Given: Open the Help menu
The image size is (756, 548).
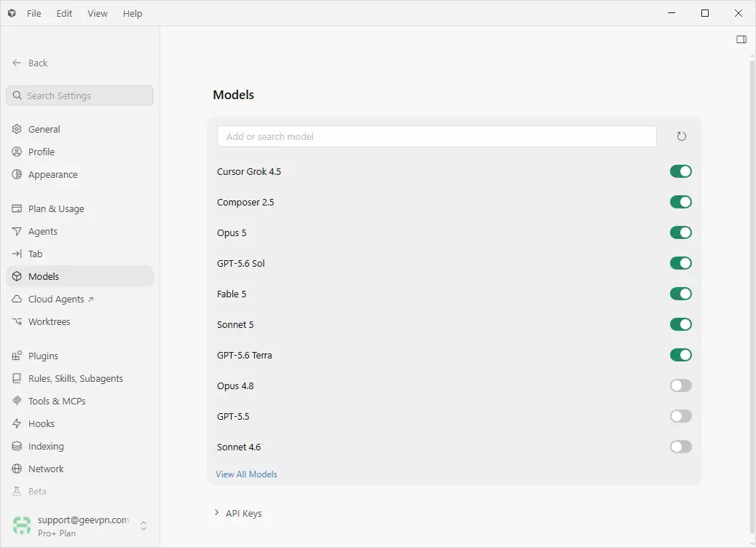Looking at the screenshot, I should pyautogui.click(x=133, y=14).
